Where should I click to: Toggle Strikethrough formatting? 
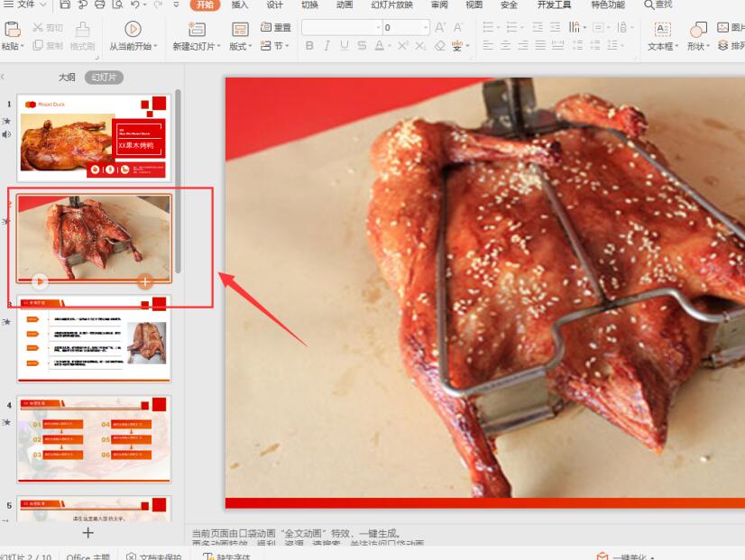tap(362, 46)
